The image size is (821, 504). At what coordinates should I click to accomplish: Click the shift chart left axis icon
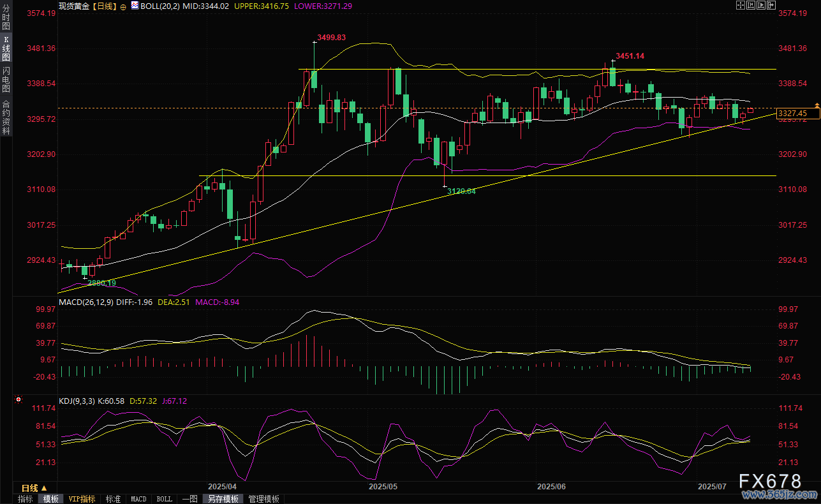pyautogui.click(x=751, y=5)
